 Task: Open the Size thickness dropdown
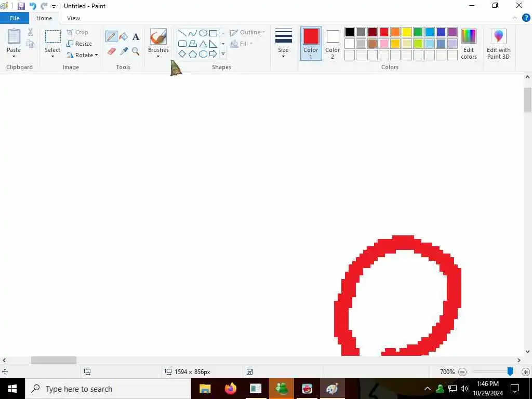[x=283, y=44]
